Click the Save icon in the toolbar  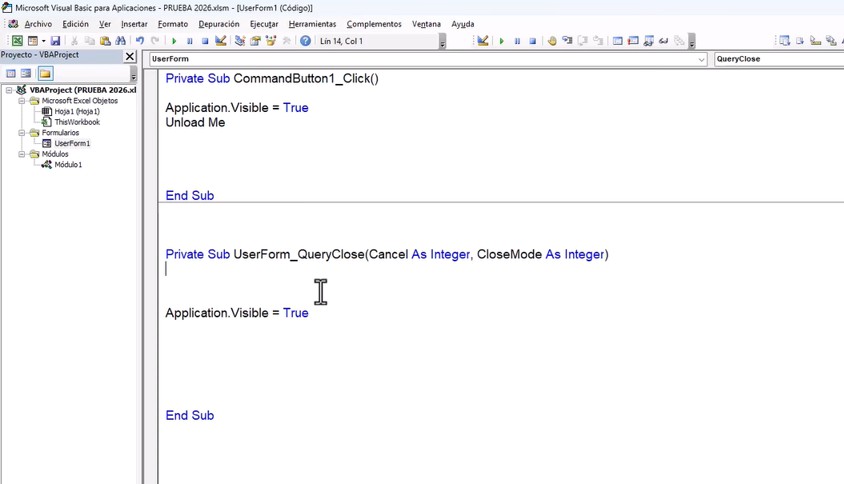pos(55,41)
